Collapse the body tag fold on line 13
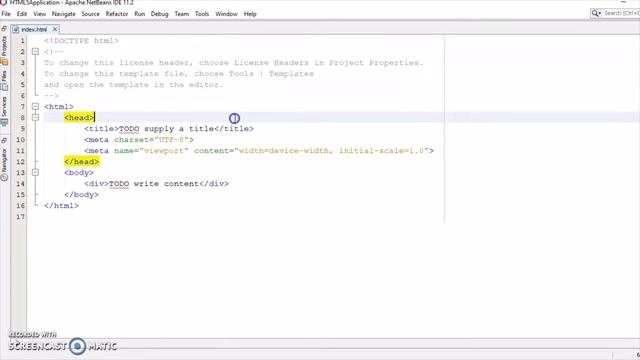 (x=36, y=173)
